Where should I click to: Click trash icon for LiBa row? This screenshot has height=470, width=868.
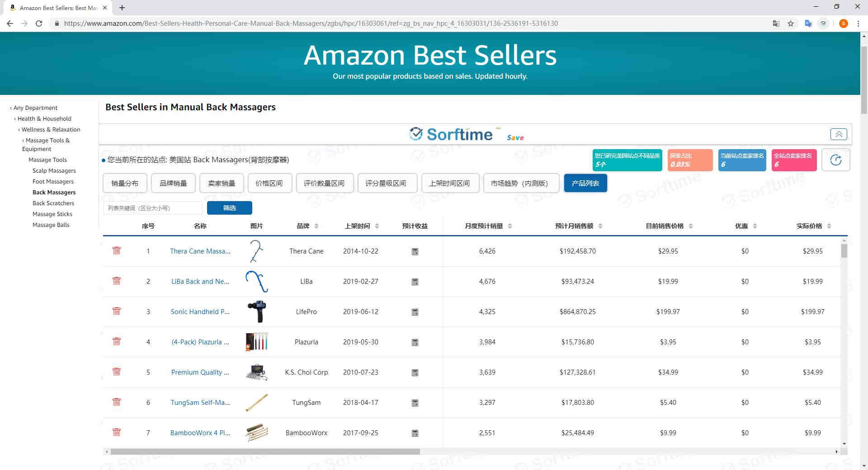pyautogui.click(x=116, y=281)
